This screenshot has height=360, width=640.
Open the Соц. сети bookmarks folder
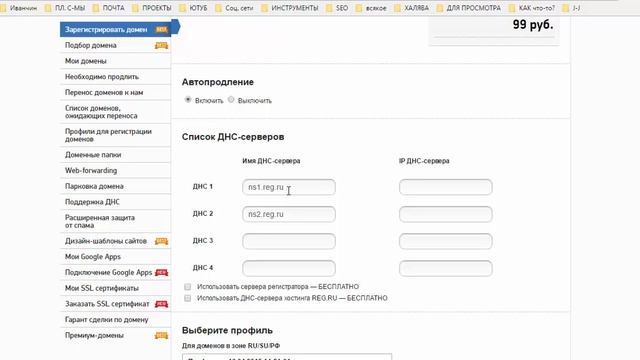tap(234, 8)
